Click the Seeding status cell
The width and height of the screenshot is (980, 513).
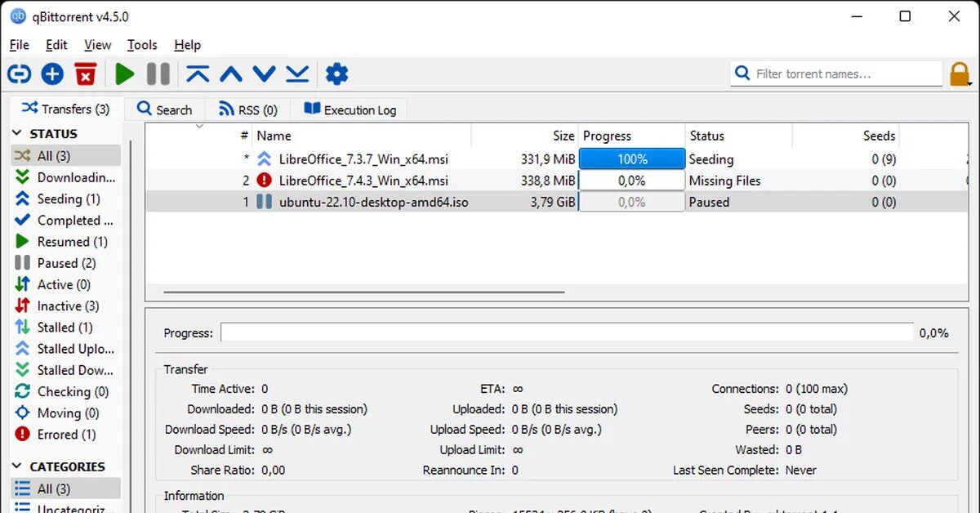point(711,159)
